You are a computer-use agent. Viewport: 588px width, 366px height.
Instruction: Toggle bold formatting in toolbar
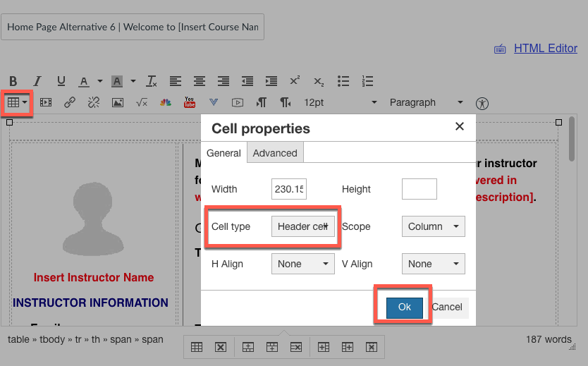coord(13,81)
